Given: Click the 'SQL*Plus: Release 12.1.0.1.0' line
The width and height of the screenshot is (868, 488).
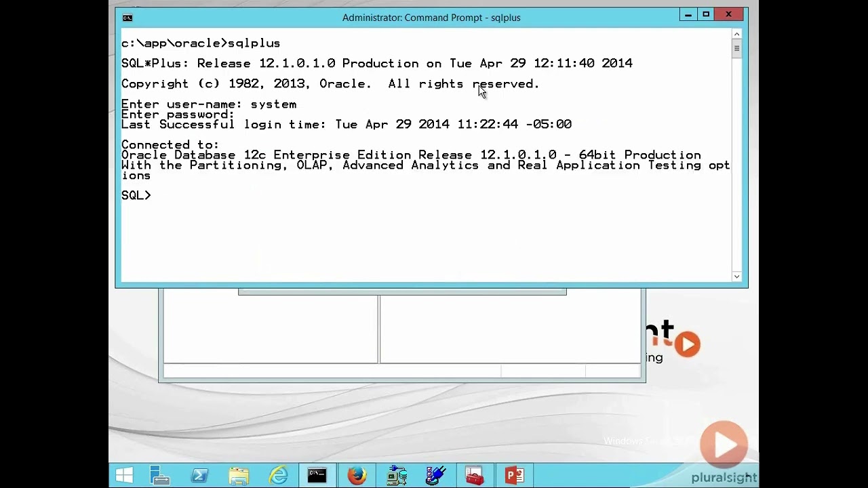Looking at the screenshot, I should pos(377,63).
